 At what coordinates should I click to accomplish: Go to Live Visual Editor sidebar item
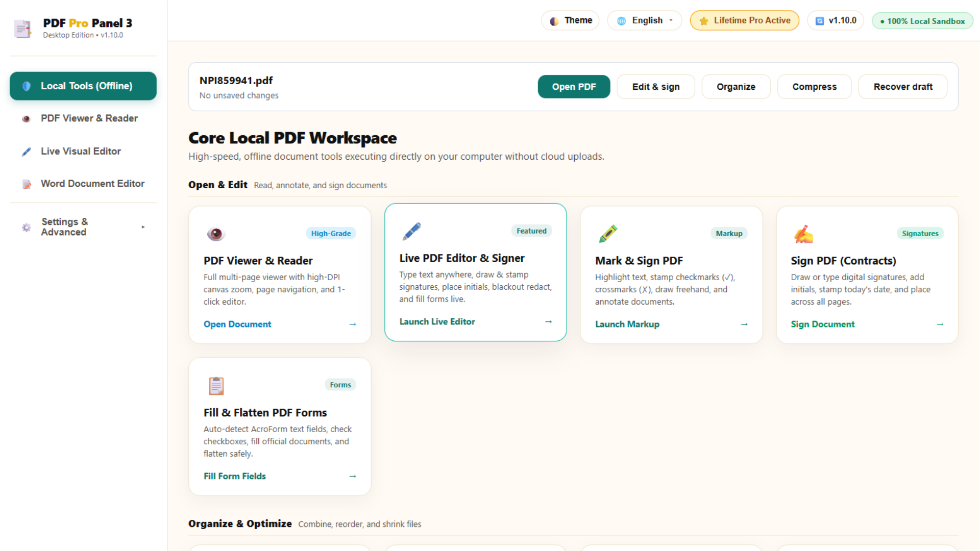point(83,151)
